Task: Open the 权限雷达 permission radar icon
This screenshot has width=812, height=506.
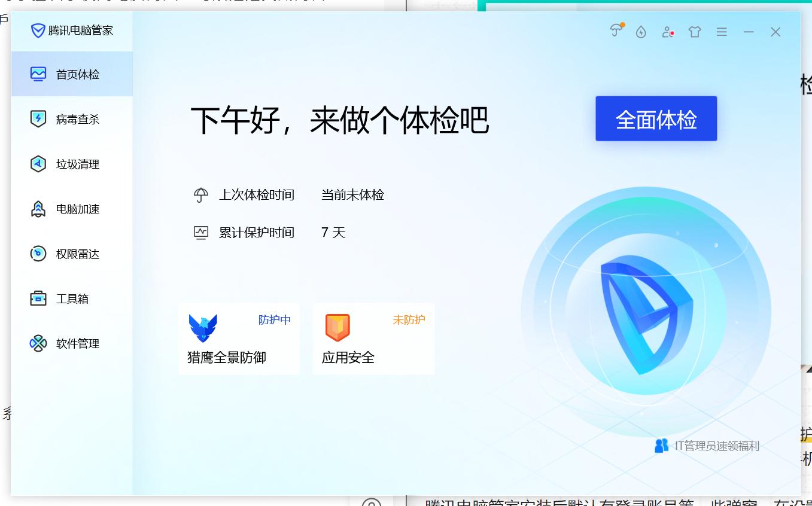Action: (x=38, y=254)
